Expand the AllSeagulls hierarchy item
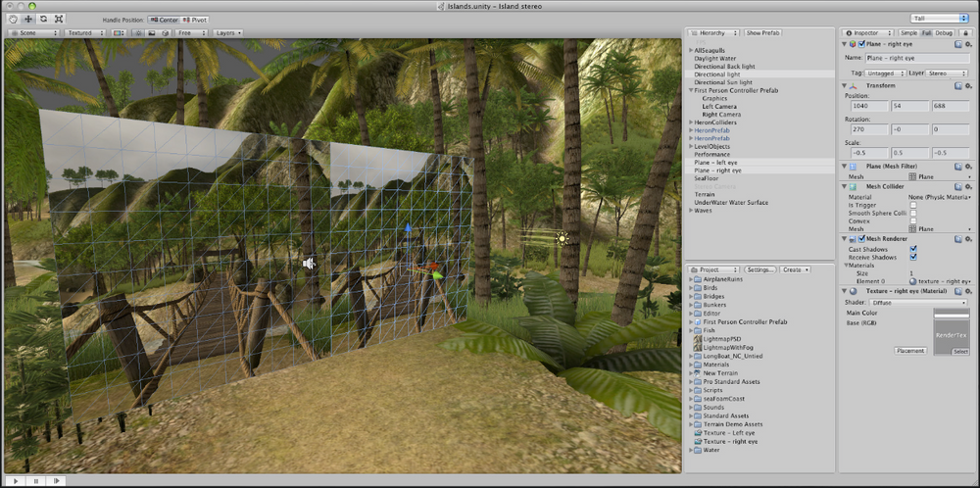980x488 pixels. [691, 49]
